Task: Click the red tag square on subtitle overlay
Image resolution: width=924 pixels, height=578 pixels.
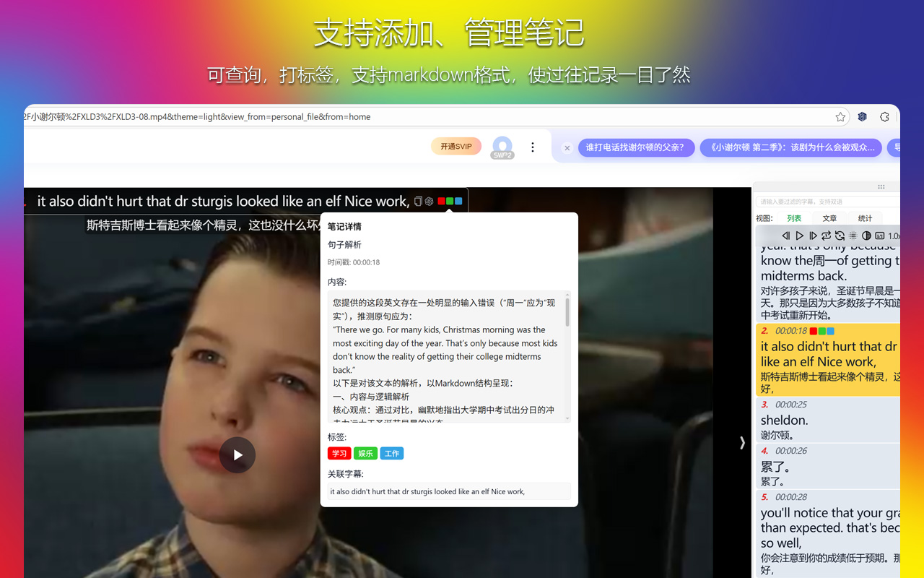Action: 441,202
